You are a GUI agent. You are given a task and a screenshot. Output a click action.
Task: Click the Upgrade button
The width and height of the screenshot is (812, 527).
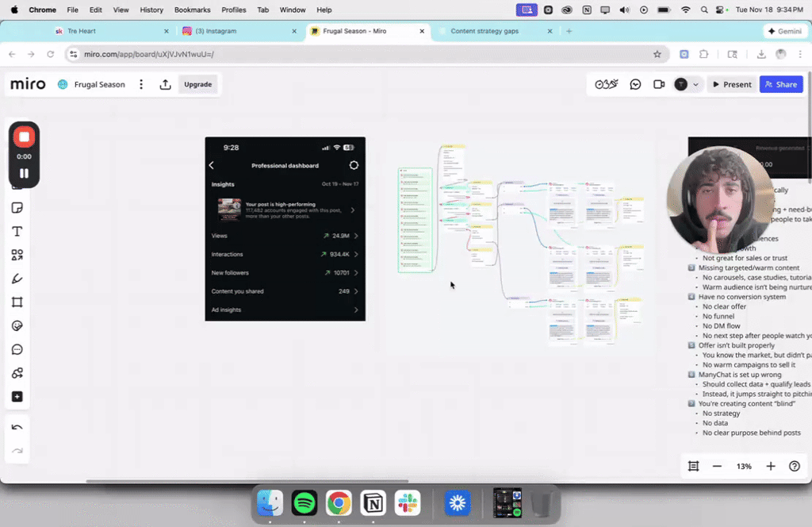coord(197,84)
